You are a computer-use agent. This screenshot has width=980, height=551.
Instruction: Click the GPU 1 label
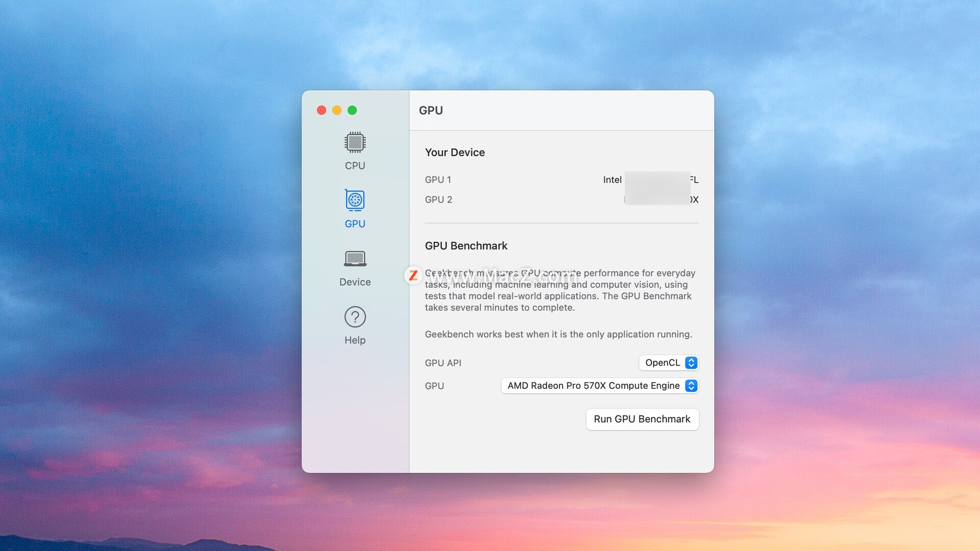pos(438,180)
